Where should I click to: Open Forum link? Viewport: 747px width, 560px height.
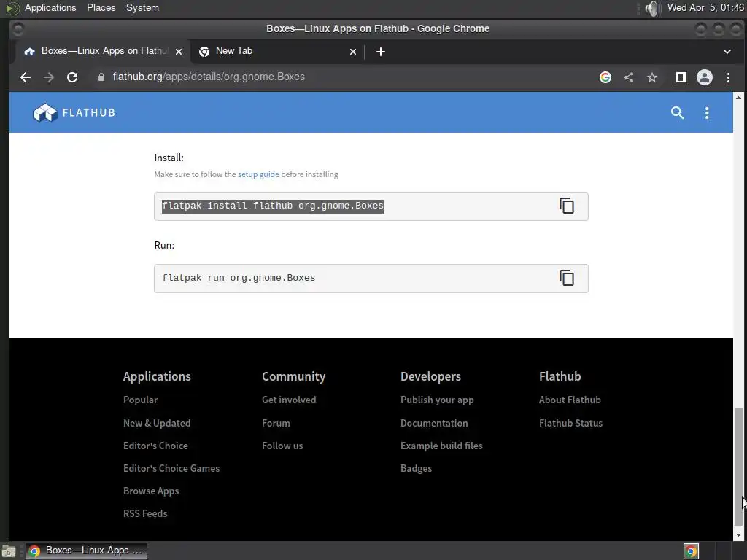point(276,423)
